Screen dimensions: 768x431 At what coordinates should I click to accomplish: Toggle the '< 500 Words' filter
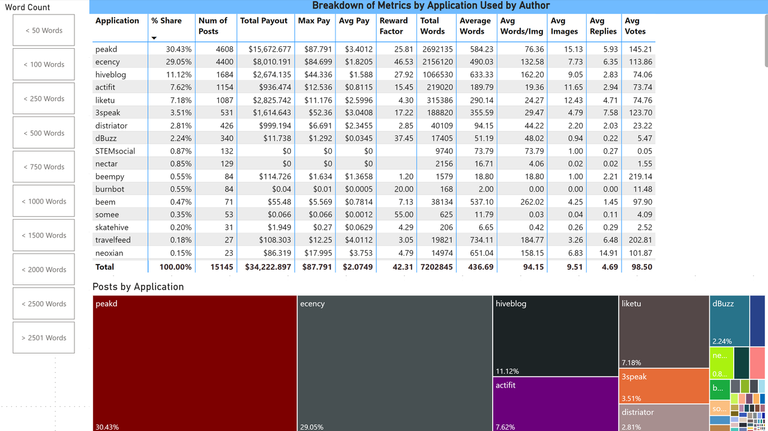click(x=44, y=133)
